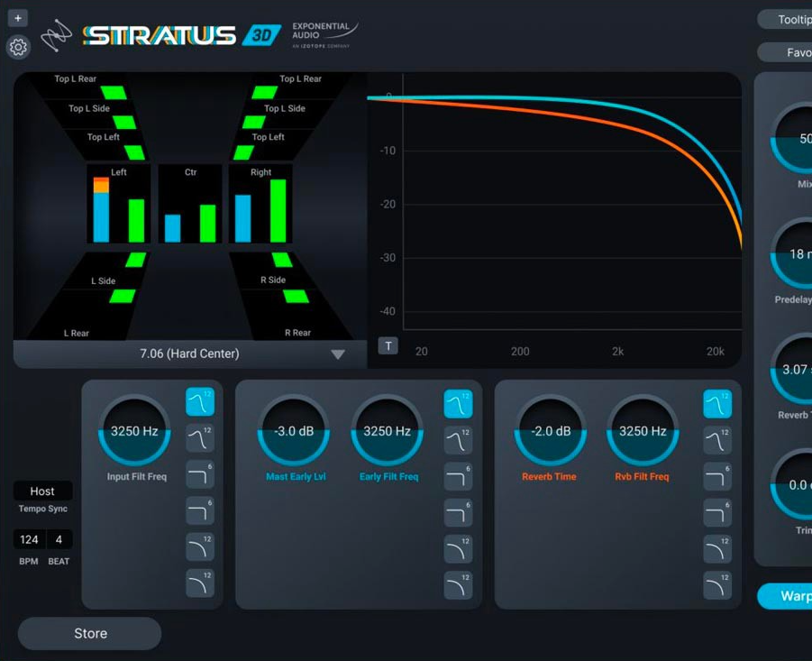
Task: Click the R Side channel label
Action: [x=273, y=280]
